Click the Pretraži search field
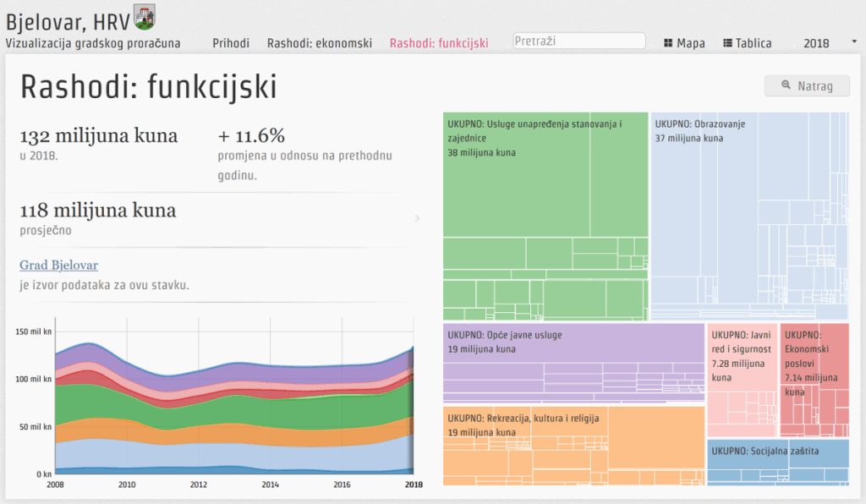Viewport: 866px width, 504px height. (579, 41)
